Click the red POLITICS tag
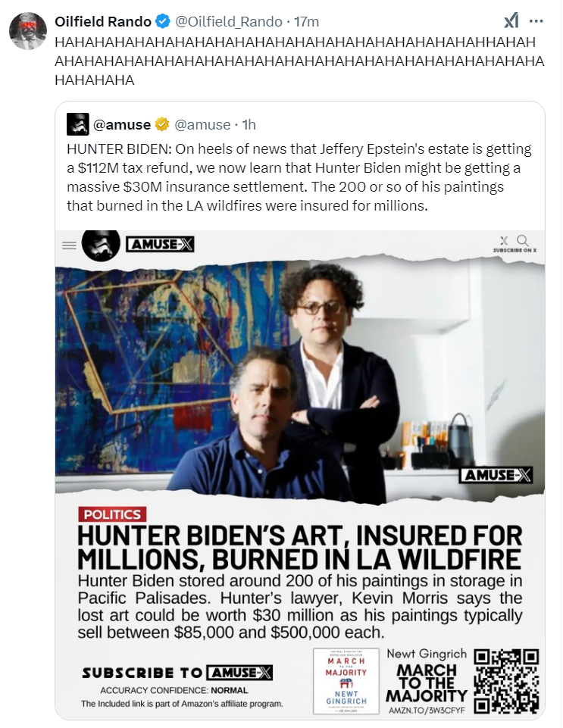This screenshot has width=563, height=728. pyautogui.click(x=112, y=514)
